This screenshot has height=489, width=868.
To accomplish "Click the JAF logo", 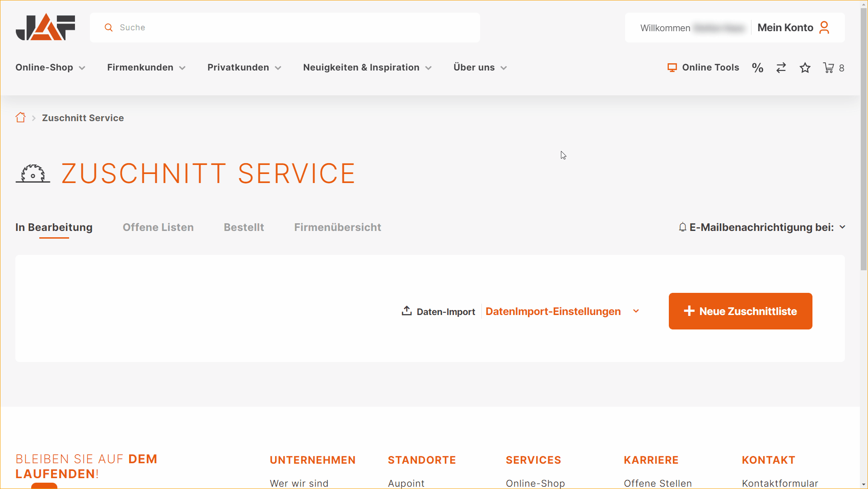I will (x=45, y=27).
